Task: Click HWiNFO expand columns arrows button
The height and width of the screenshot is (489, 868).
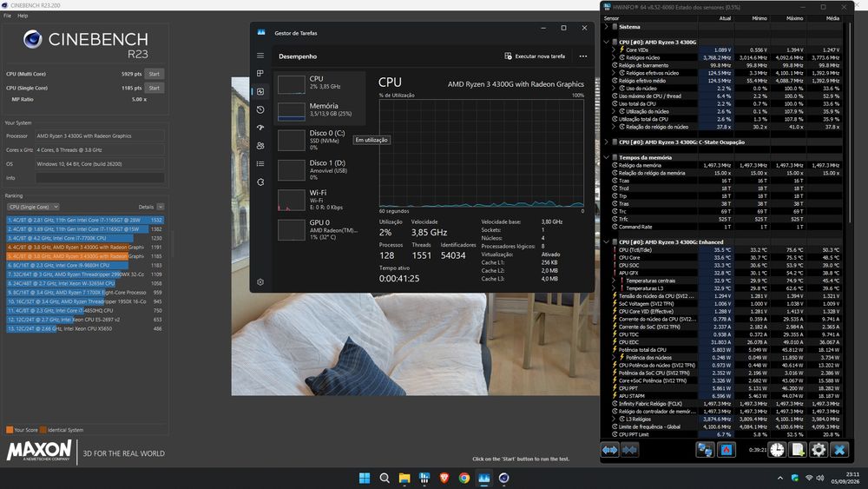Action: coord(609,450)
